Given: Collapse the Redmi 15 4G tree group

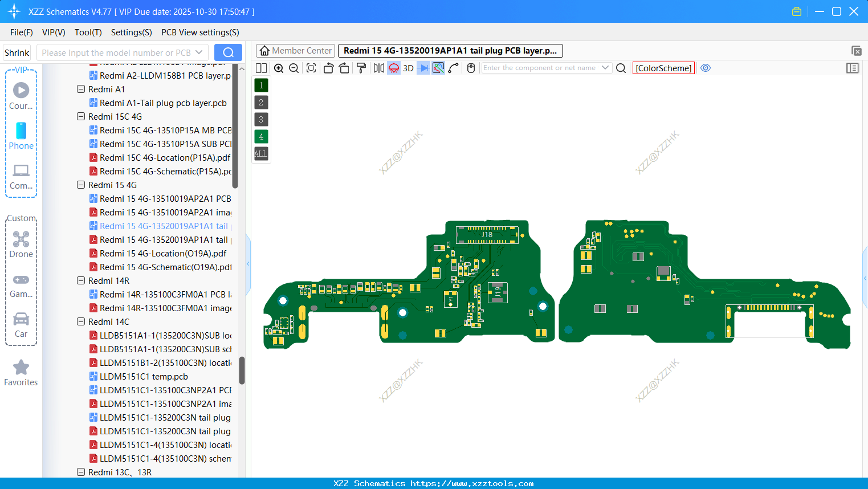Looking at the screenshot, I should 80,185.
